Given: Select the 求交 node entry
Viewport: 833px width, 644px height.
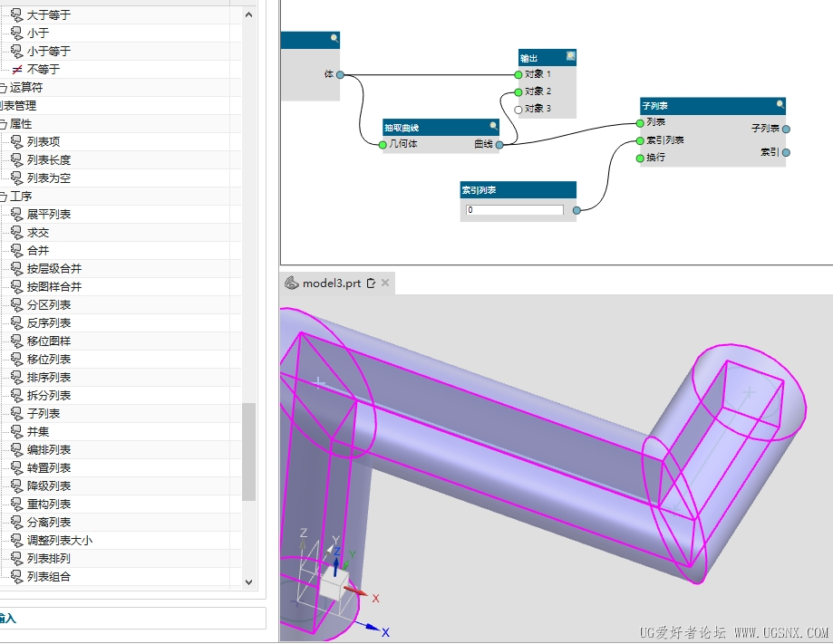Looking at the screenshot, I should pyautogui.click(x=38, y=233).
